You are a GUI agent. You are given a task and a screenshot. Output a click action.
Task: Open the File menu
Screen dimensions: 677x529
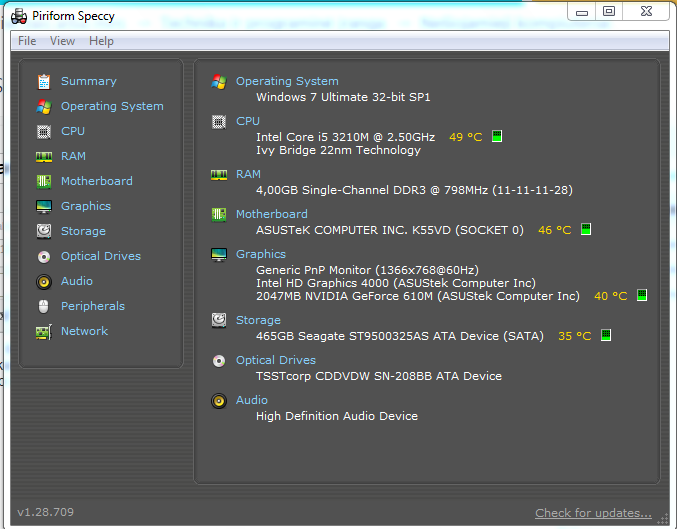27,41
